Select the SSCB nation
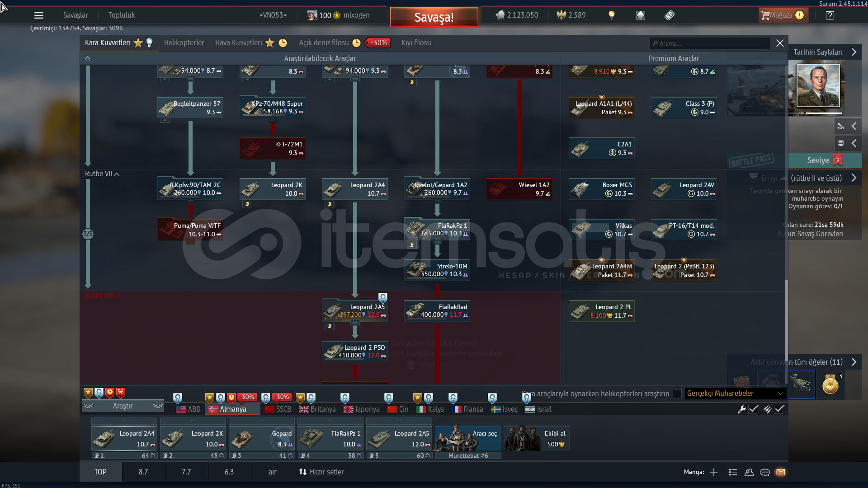The width and height of the screenshot is (868, 488). click(278, 409)
